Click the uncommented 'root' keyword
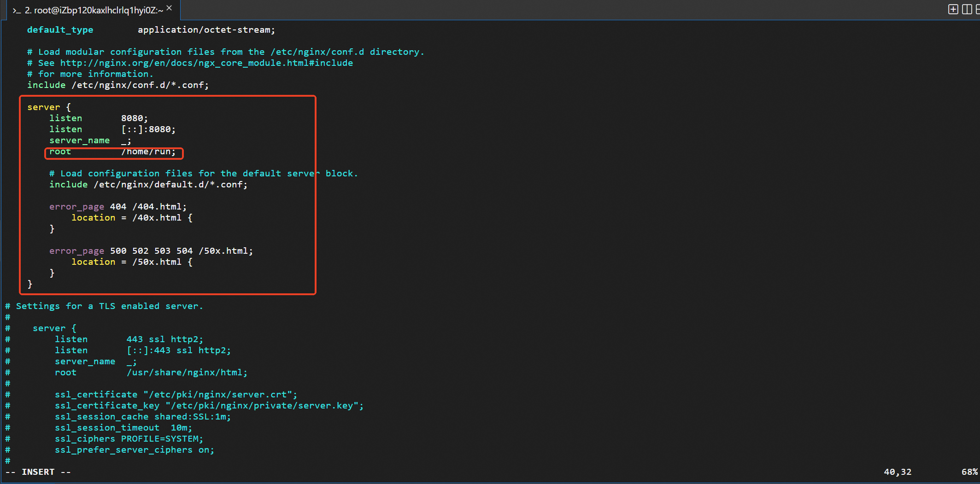This screenshot has width=980, height=484. pos(60,152)
